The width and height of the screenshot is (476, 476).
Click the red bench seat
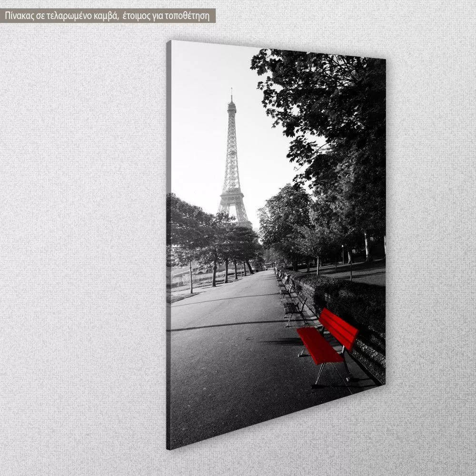pyautogui.click(x=319, y=346)
